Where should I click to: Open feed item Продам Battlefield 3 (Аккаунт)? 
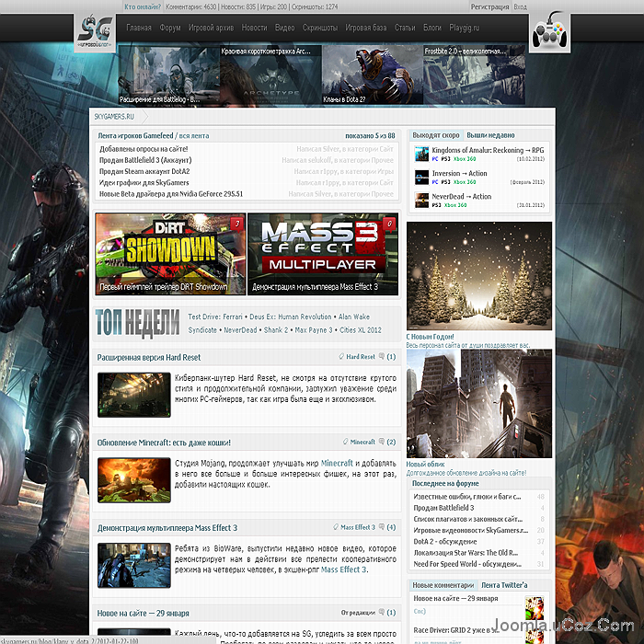click(145, 160)
